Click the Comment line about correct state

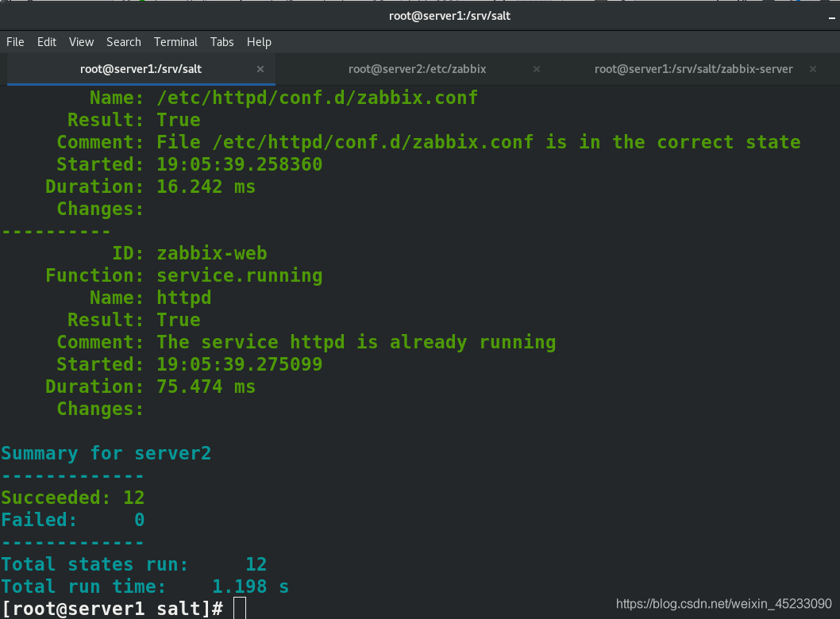429,142
